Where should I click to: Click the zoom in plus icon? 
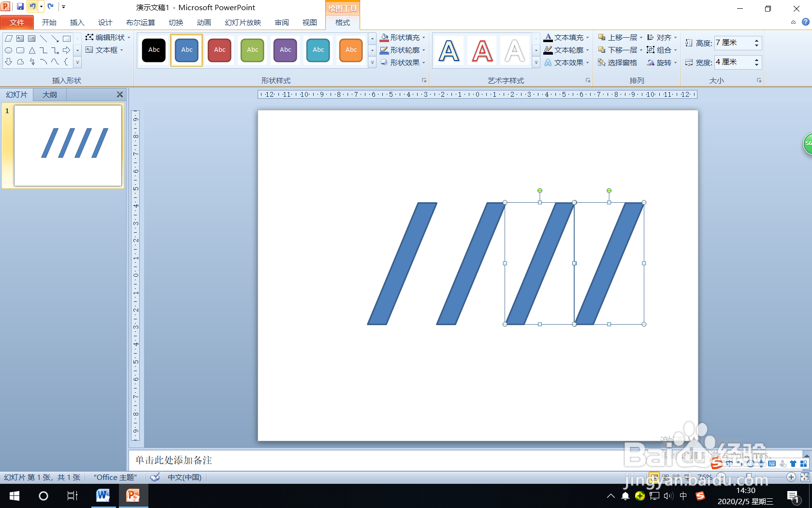[x=791, y=477]
